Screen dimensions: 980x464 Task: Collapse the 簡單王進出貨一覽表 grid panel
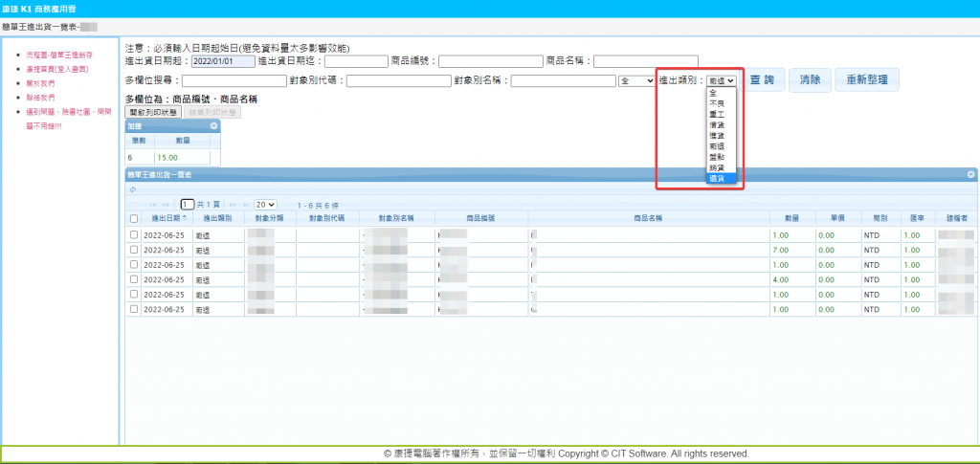[x=970, y=175]
